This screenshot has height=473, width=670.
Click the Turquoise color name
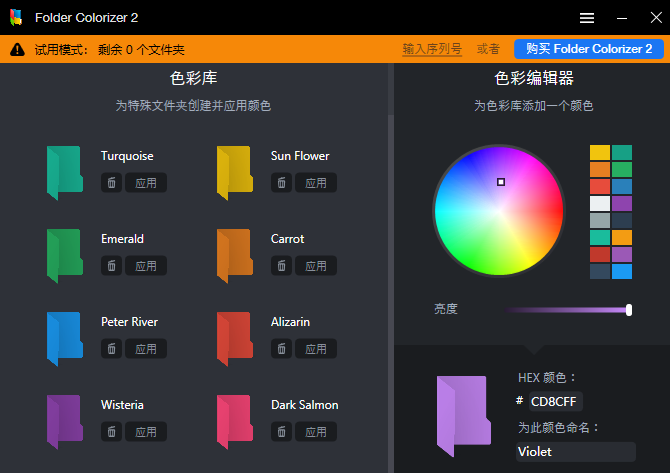pos(127,156)
